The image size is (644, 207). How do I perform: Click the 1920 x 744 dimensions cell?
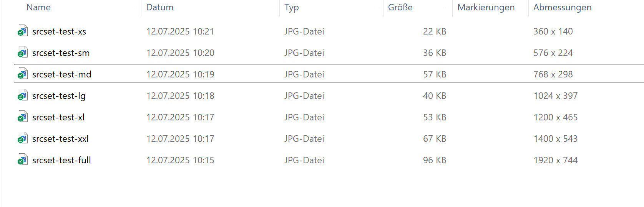click(556, 160)
